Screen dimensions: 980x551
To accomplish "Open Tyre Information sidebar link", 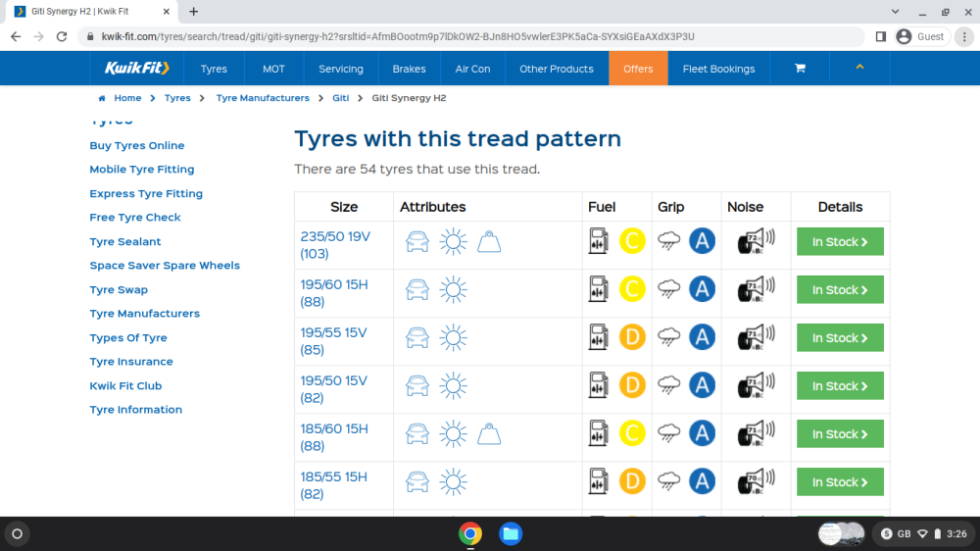I will click(135, 410).
